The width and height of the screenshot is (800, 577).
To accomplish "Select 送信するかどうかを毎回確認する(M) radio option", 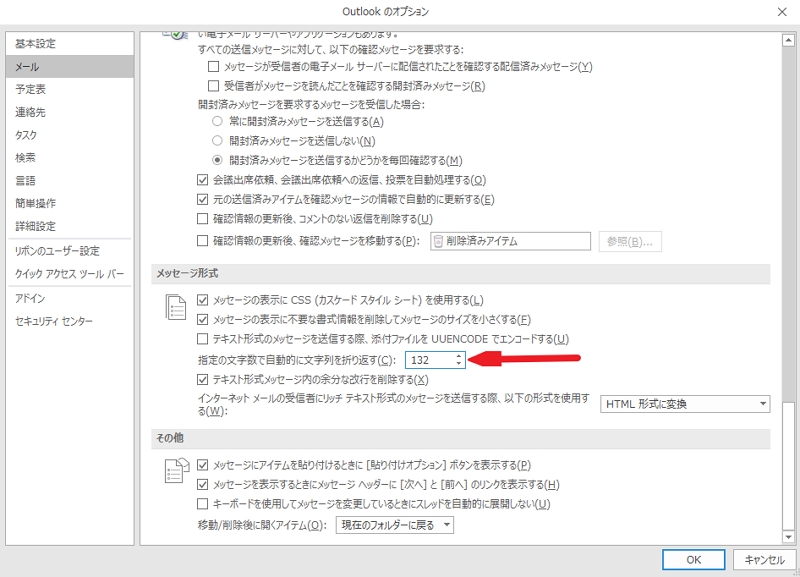I will [x=217, y=160].
